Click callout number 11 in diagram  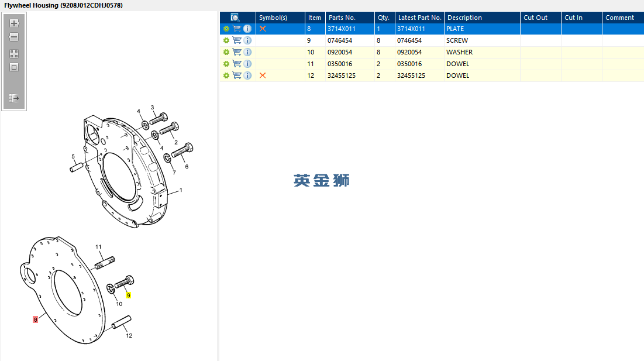98,247
